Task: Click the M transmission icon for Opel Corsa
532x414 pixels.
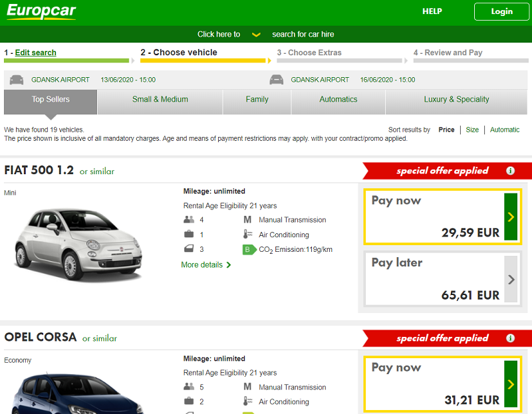Action: point(247,387)
